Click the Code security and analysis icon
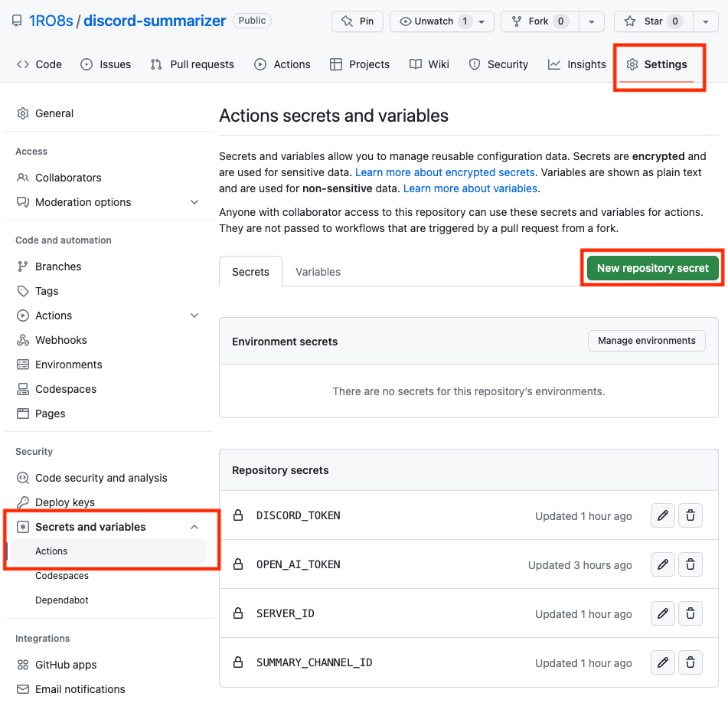 [23, 478]
